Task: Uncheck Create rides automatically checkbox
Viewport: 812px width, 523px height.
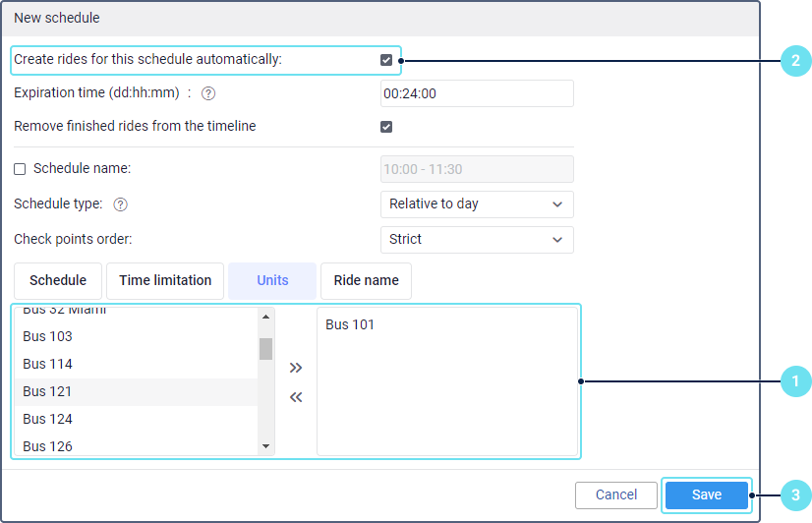Action: click(386, 60)
